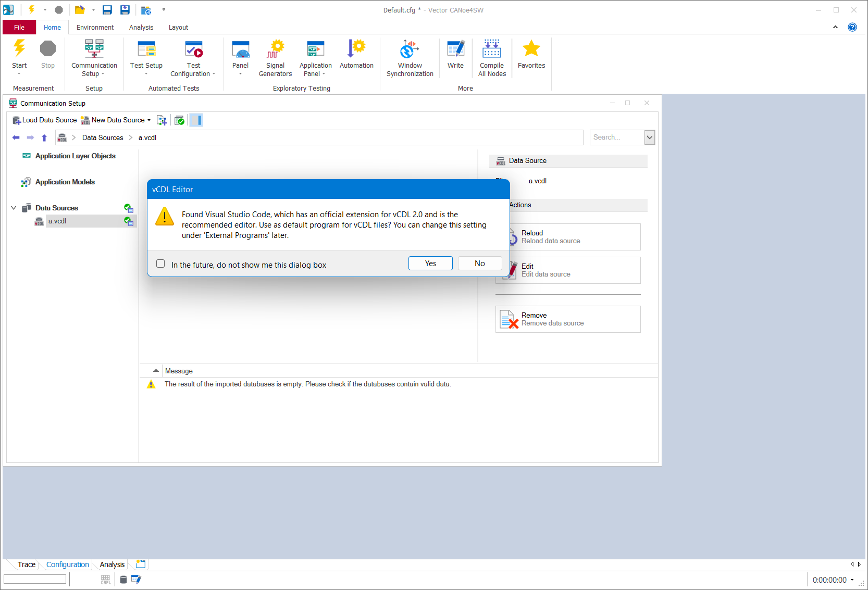Navigate up one level with the up arrow
This screenshot has height=590, width=868.
pyautogui.click(x=44, y=137)
